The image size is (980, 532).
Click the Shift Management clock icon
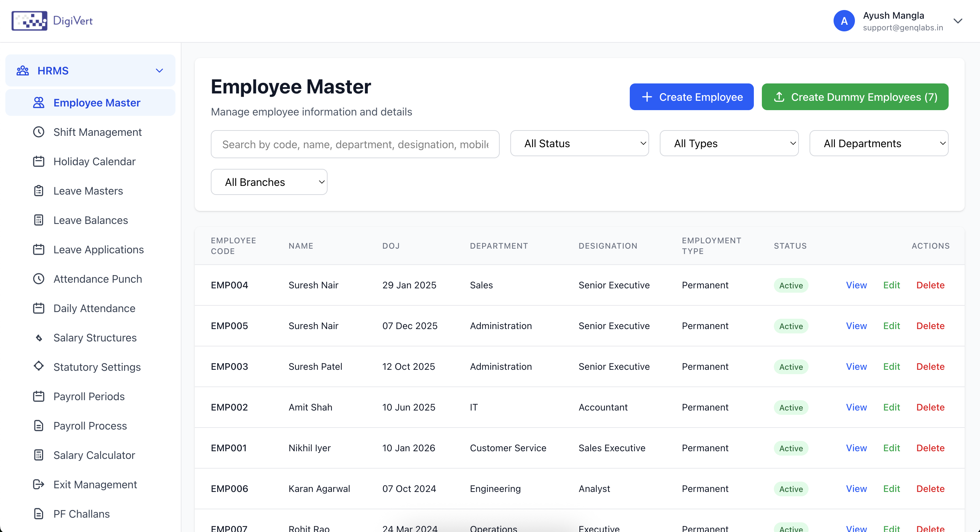coord(38,132)
